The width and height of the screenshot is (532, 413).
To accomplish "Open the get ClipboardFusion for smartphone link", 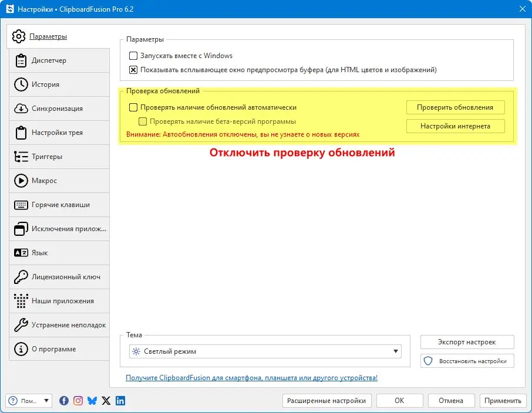I will point(251,378).
